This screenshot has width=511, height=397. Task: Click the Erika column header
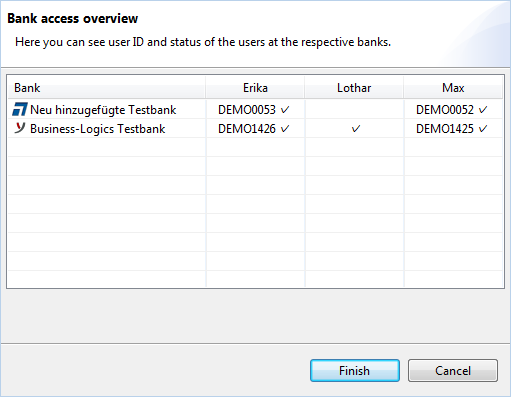tap(255, 88)
